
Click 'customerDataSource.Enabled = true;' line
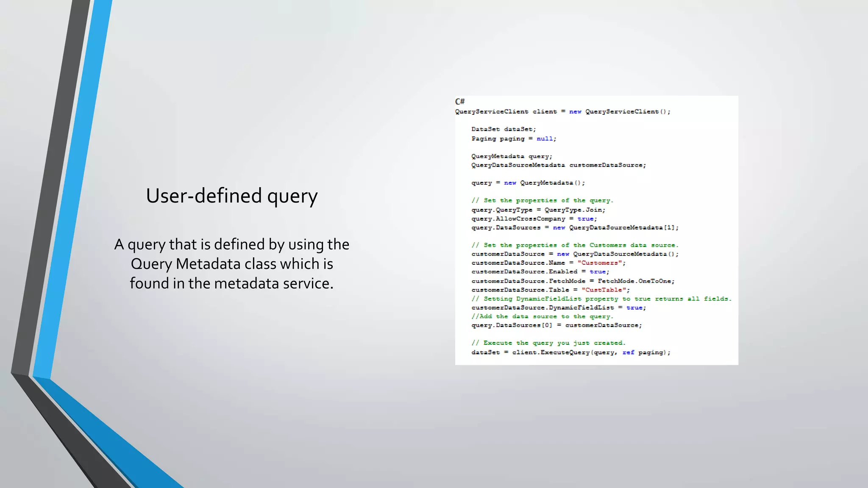(x=540, y=272)
